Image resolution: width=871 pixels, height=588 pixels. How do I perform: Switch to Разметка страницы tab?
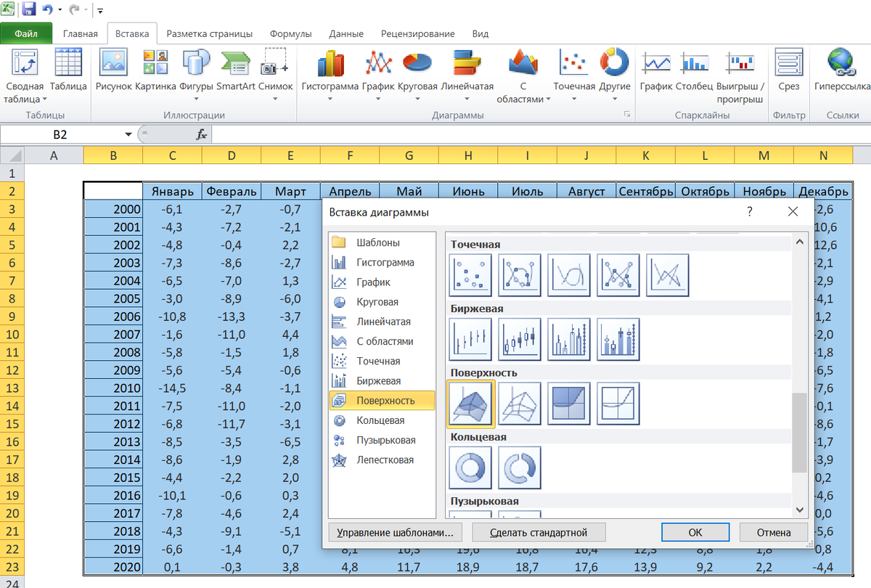pos(210,33)
